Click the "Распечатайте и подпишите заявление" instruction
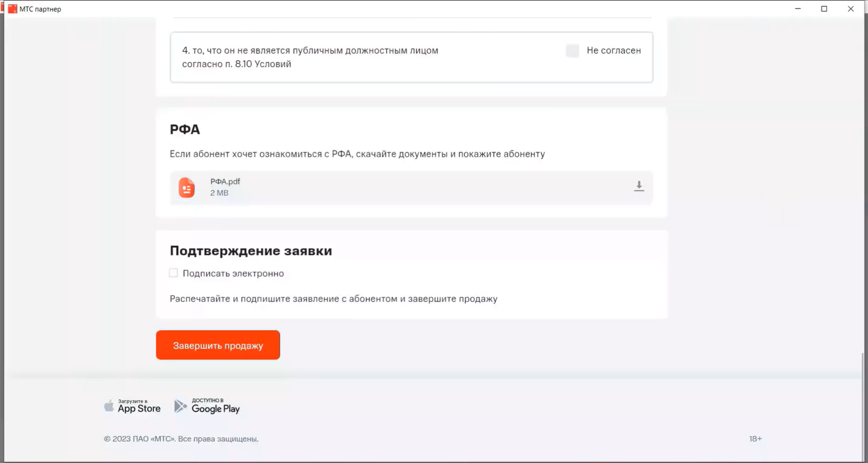 pos(333,299)
